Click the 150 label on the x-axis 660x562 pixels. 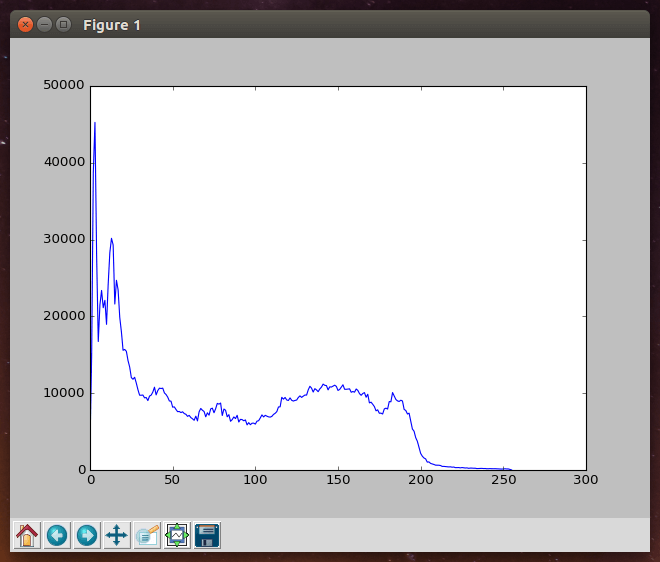tap(338, 479)
